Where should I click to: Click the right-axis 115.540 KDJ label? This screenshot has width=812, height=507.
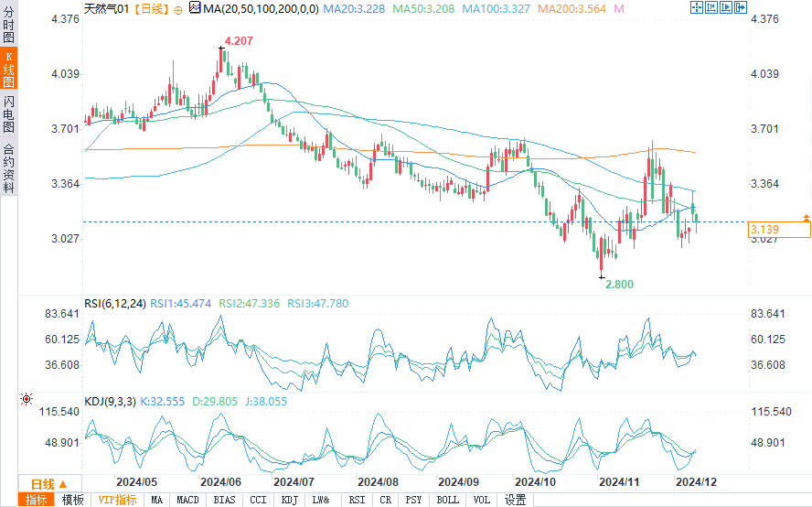[x=771, y=412]
